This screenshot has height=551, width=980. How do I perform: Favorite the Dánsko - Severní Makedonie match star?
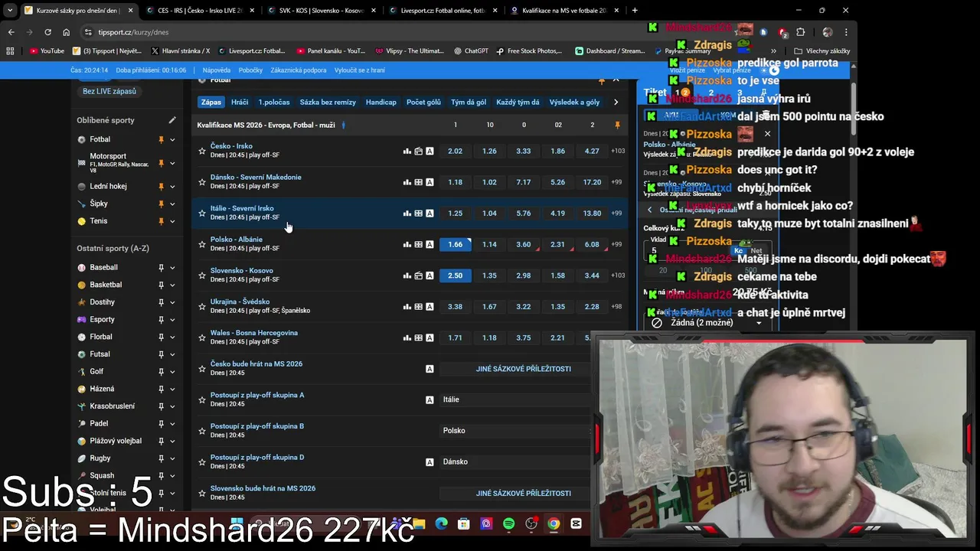click(202, 182)
